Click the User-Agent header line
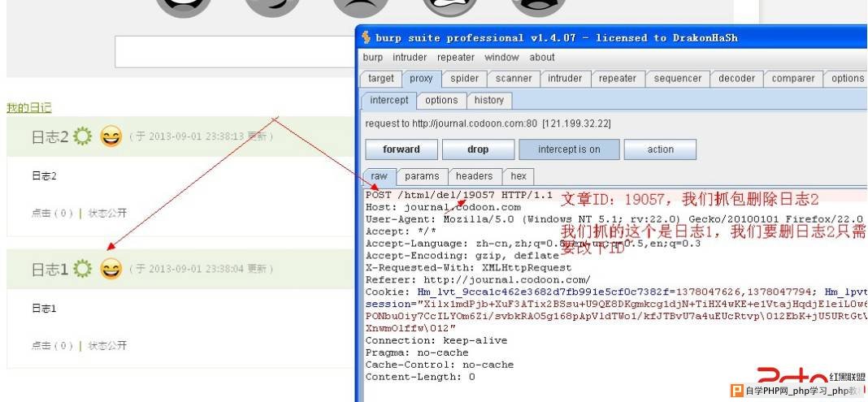 (614, 219)
